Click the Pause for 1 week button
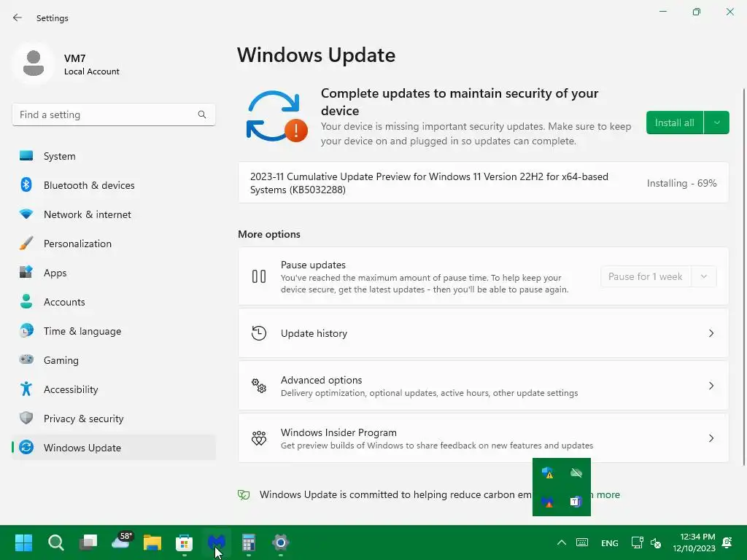This screenshot has height=560, width=747. pyautogui.click(x=646, y=276)
